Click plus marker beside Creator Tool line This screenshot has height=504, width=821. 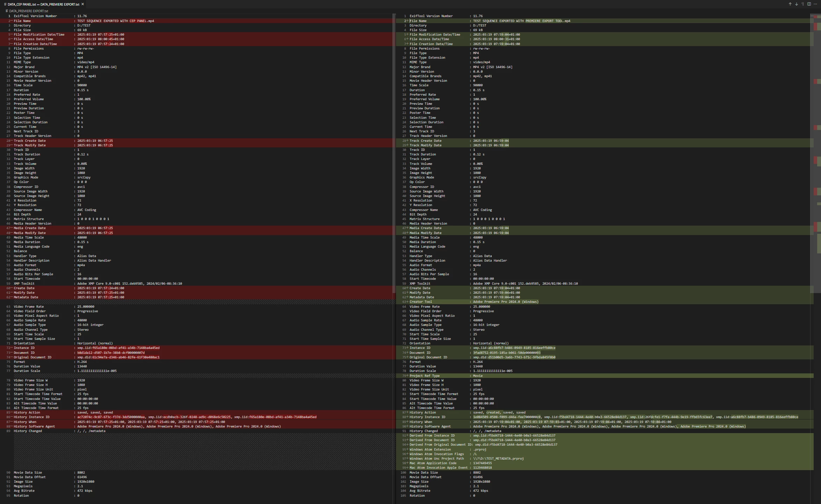coord(407,302)
